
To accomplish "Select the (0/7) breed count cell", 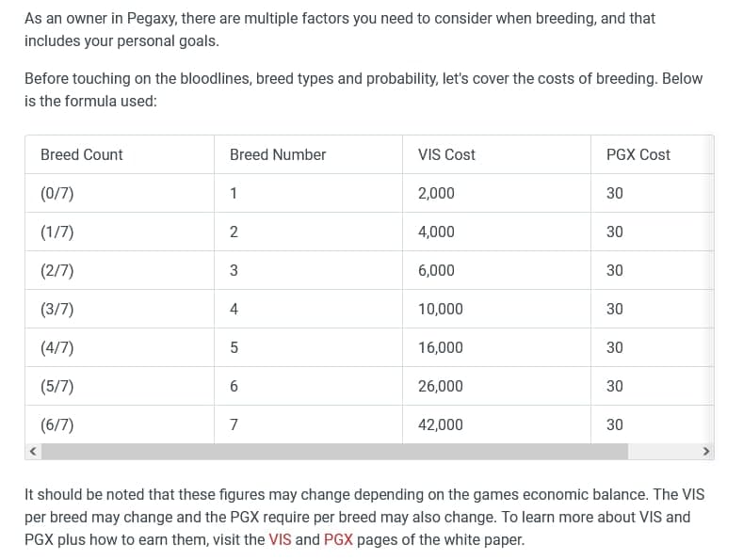I will click(120, 193).
